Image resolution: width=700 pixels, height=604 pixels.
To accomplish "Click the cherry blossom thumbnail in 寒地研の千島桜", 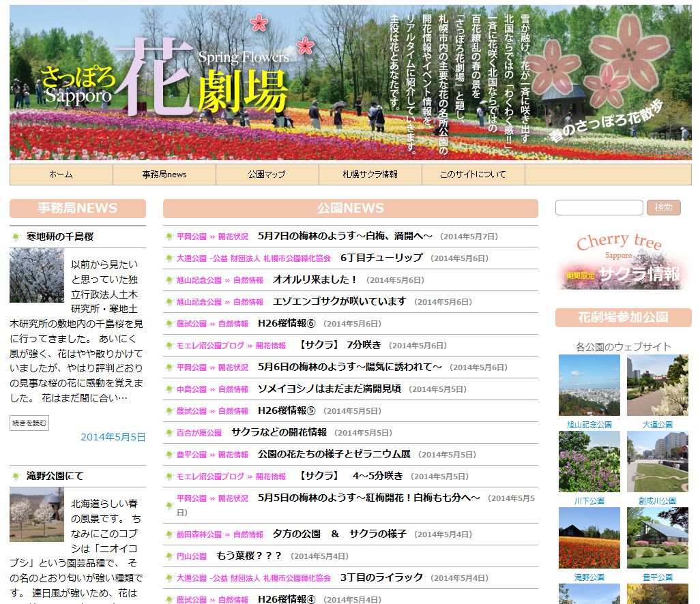I will 37,275.
